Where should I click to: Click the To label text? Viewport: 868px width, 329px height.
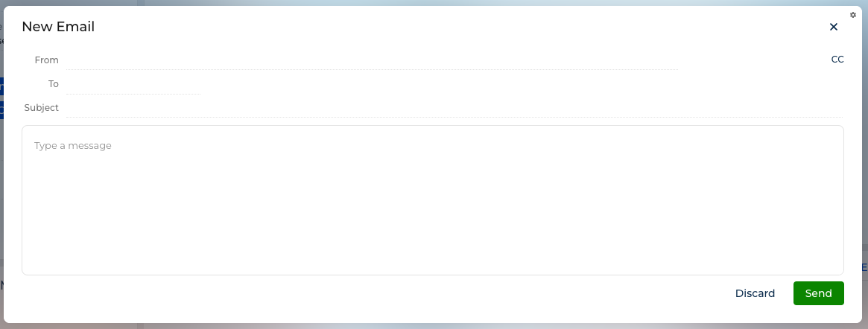click(x=53, y=84)
